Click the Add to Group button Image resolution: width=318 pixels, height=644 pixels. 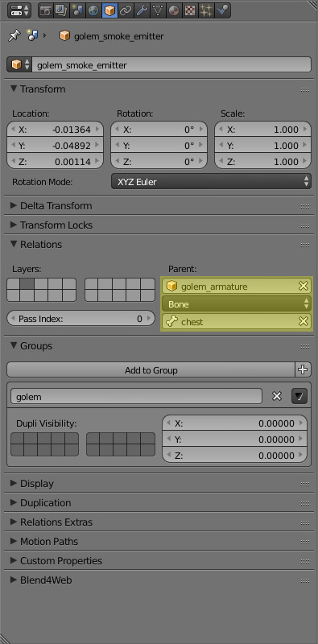(x=151, y=370)
